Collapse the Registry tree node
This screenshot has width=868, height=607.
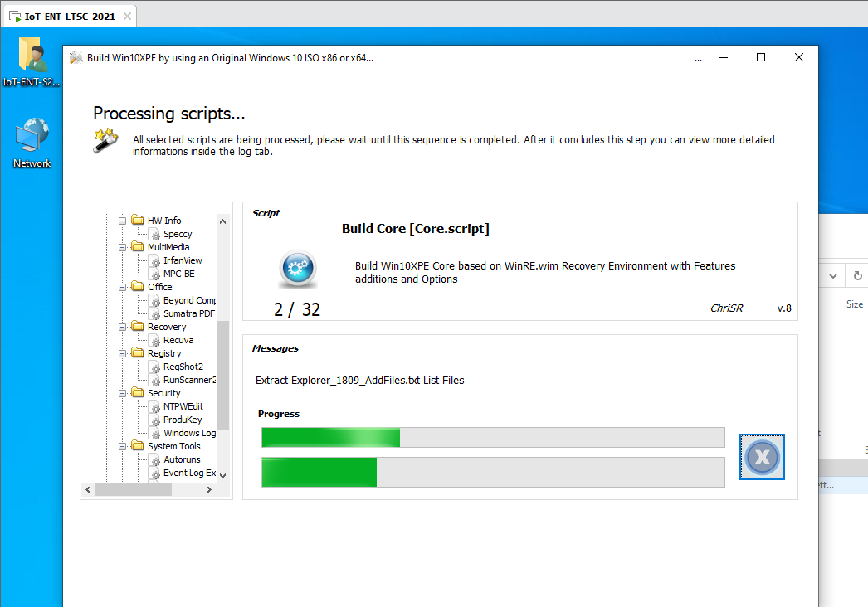(x=122, y=353)
